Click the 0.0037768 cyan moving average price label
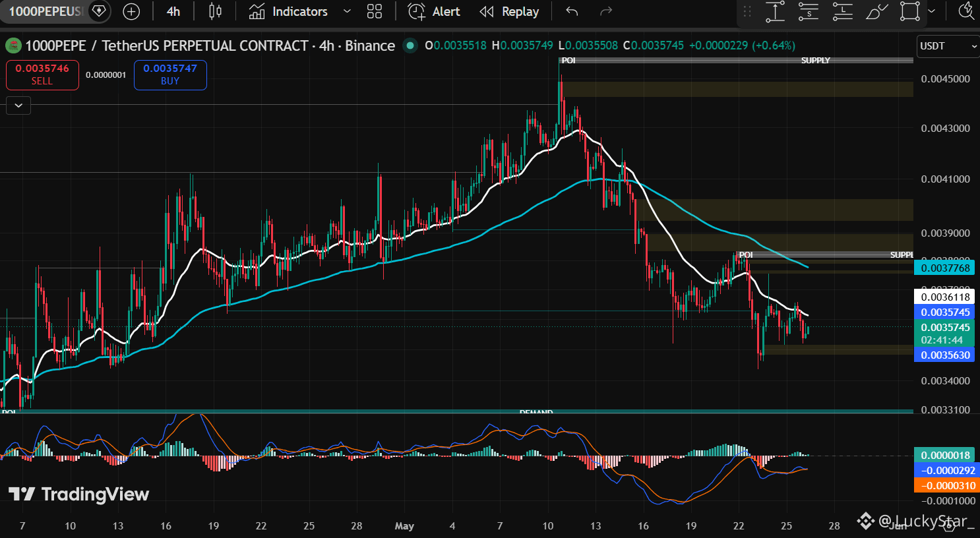The image size is (980, 538). [x=945, y=268]
